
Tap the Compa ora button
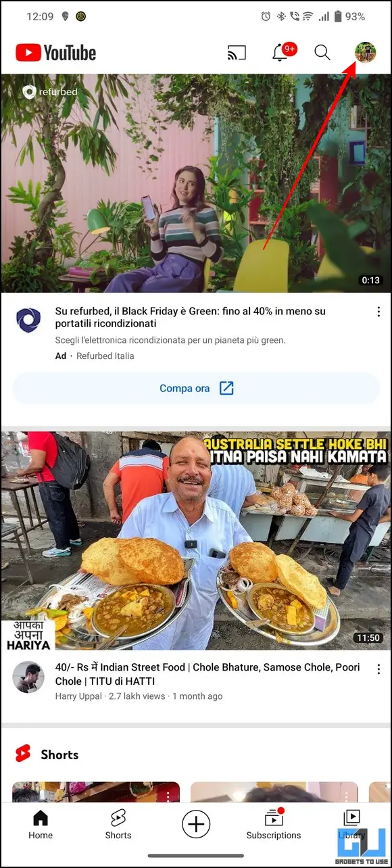pos(196,389)
